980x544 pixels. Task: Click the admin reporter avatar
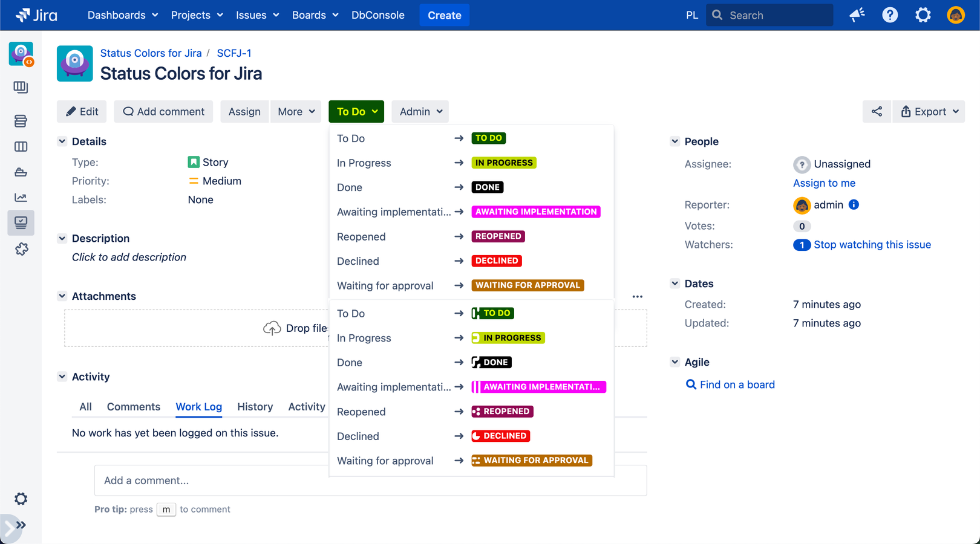click(802, 206)
